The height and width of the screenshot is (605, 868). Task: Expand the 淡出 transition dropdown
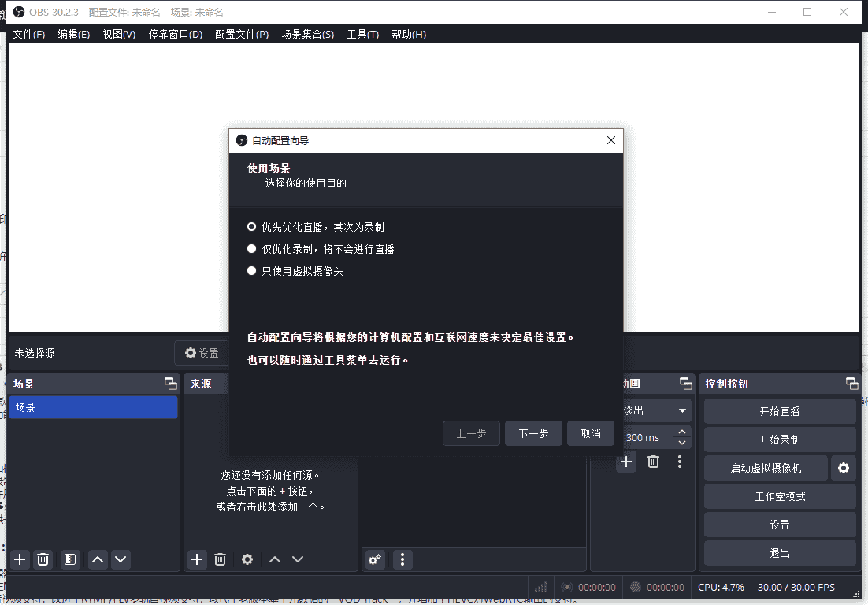pos(682,410)
